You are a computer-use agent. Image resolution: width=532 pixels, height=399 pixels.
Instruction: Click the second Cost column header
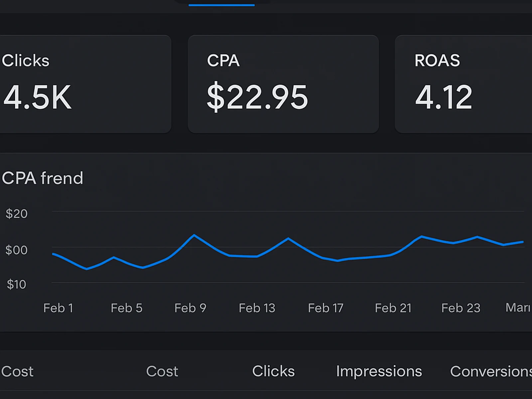(x=162, y=371)
